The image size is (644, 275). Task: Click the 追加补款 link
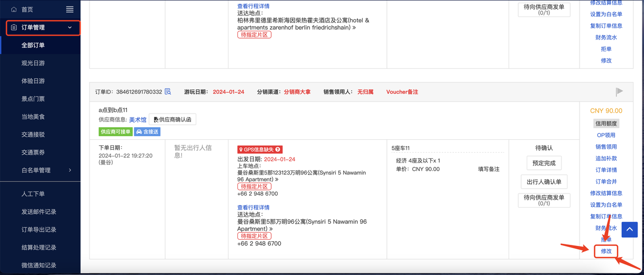[x=606, y=158]
